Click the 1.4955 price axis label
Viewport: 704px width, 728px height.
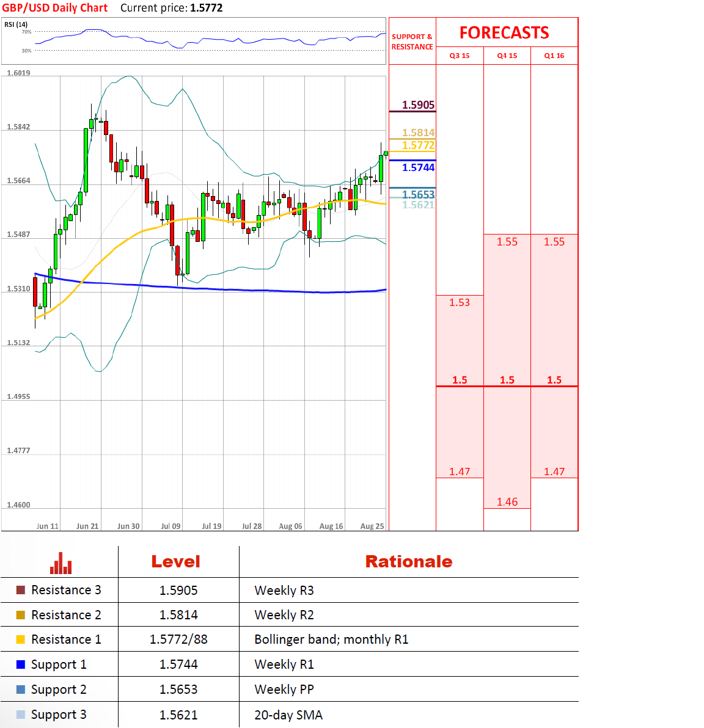(18, 396)
